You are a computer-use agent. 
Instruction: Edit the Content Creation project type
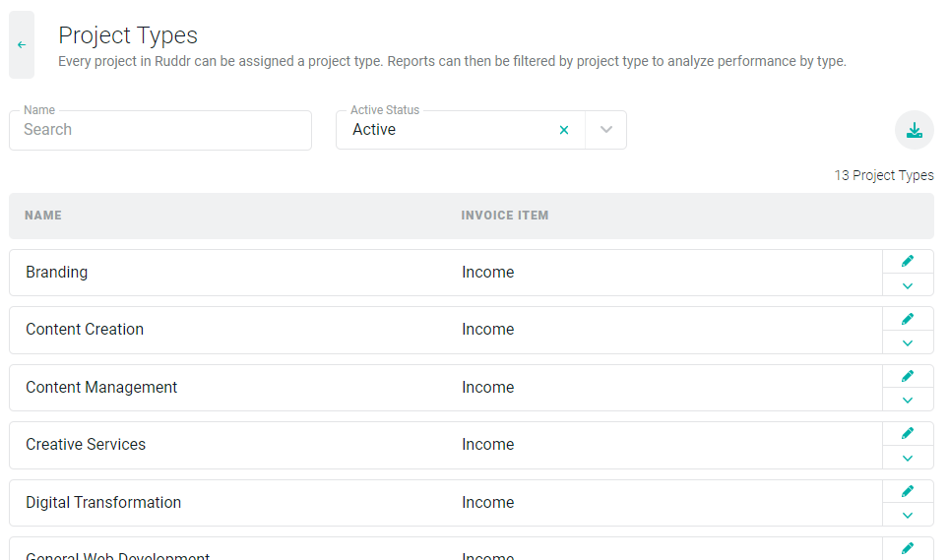(x=908, y=319)
